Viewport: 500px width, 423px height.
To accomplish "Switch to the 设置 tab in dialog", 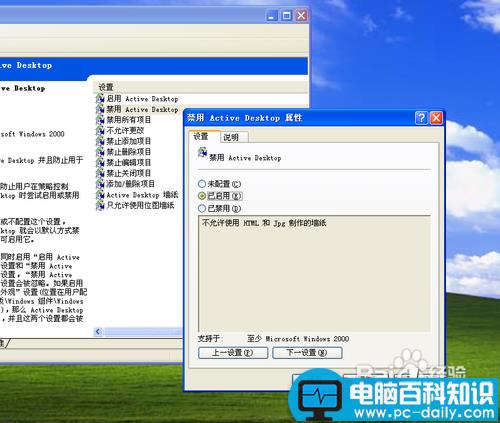I will pos(204,137).
